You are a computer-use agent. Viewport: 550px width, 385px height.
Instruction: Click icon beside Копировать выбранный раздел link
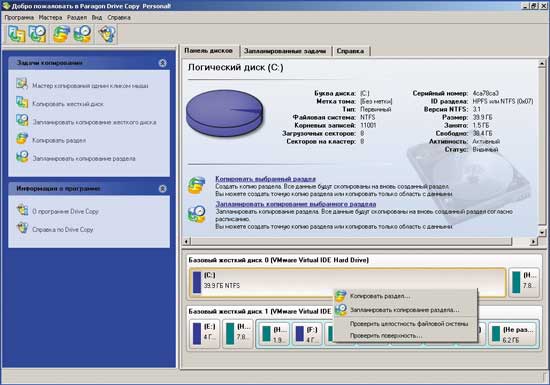click(196, 185)
